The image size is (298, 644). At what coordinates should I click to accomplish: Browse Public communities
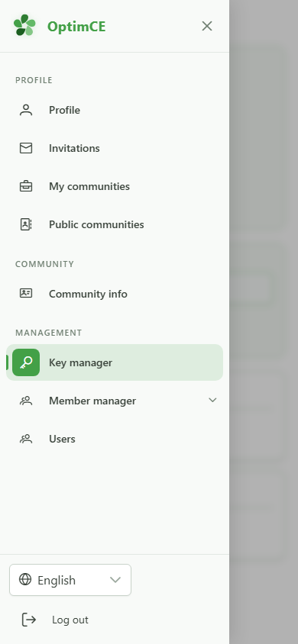coord(115,224)
